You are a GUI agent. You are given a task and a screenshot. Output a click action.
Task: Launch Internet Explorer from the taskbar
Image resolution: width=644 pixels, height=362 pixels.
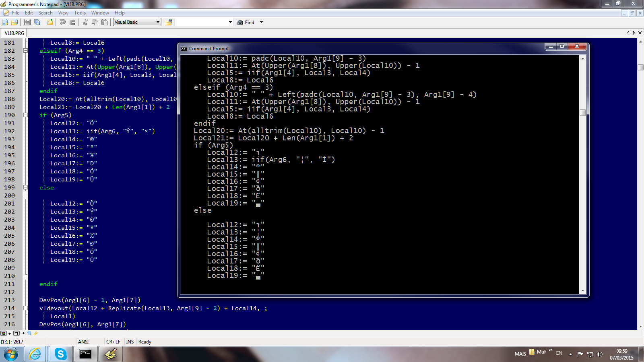pyautogui.click(x=35, y=354)
